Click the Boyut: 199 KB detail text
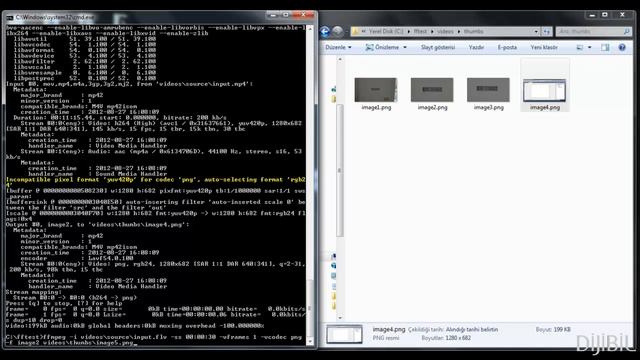This screenshot has width=640, height=360. [553, 329]
